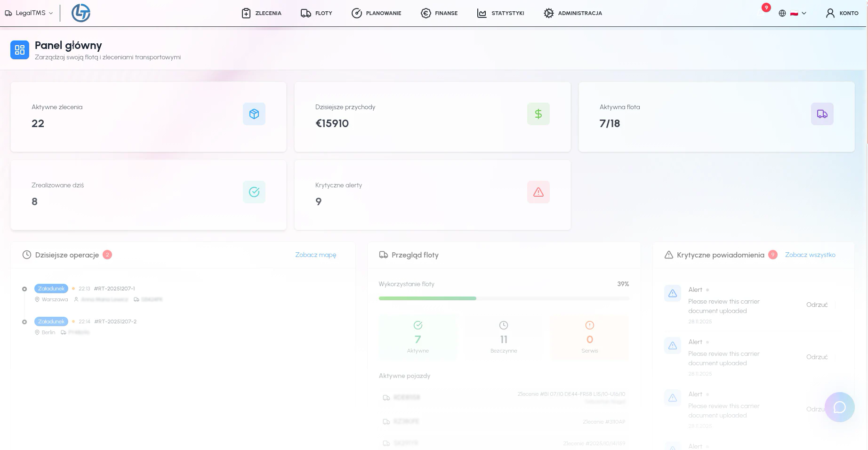Viewport: 868px width, 450px height.
Task: Click the checkmark icon on Zrealizowane dziś
Action: [x=254, y=192]
